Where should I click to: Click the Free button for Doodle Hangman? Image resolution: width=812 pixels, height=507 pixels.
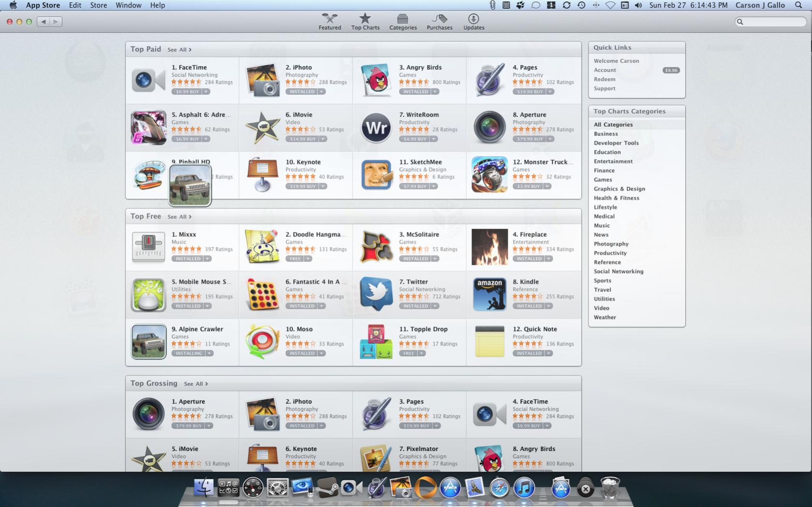[295, 259]
